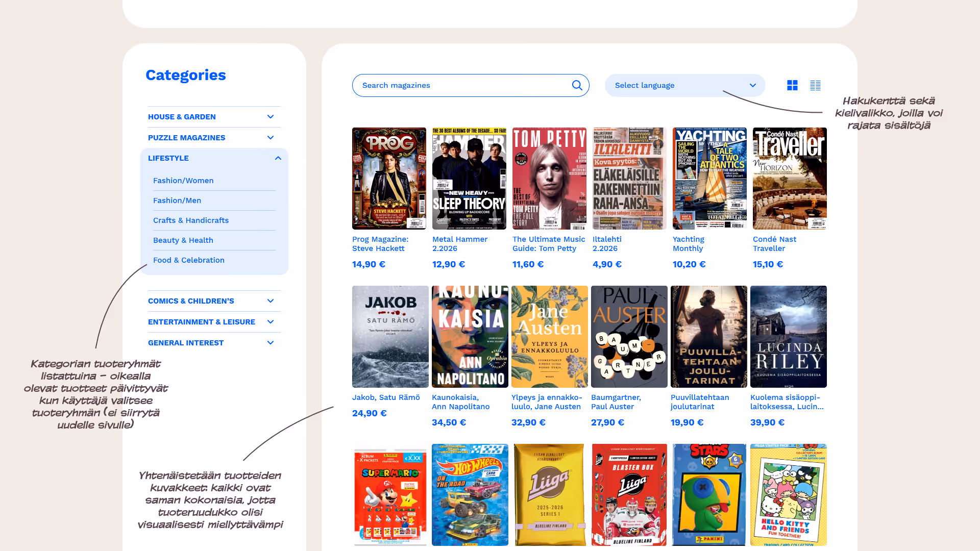Viewport: 980px width, 551px height.
Task: Open the Kaunokaisia, Ann Napolitano title
Action: 461,402
